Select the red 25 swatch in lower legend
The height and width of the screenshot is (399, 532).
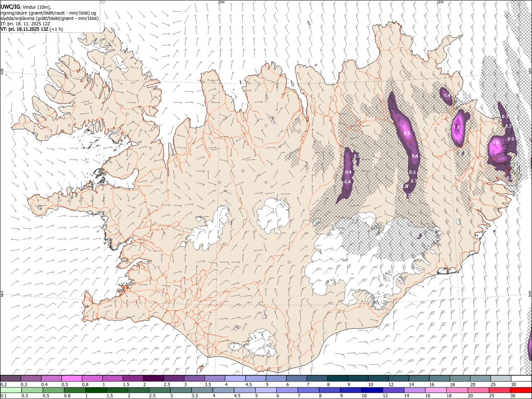[x=500, y=390]
